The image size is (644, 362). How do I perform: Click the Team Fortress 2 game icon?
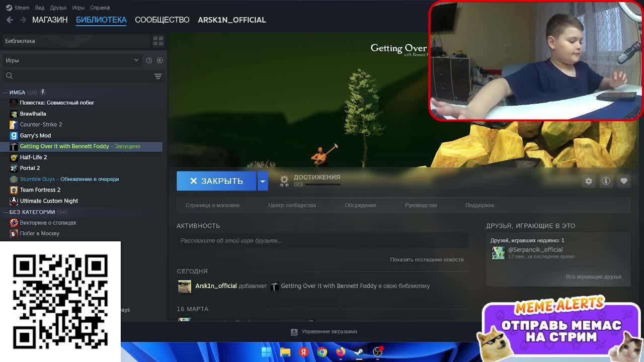tap(14, 190)
